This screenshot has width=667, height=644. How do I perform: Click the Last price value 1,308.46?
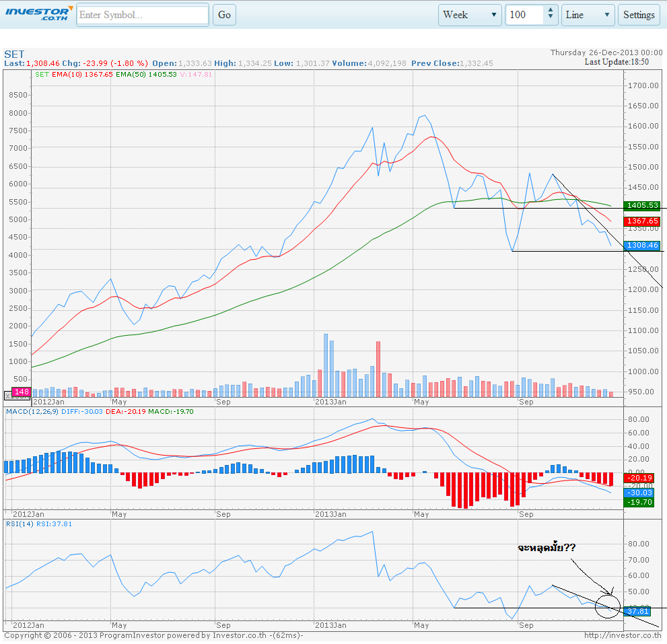[x=43, y=63]
